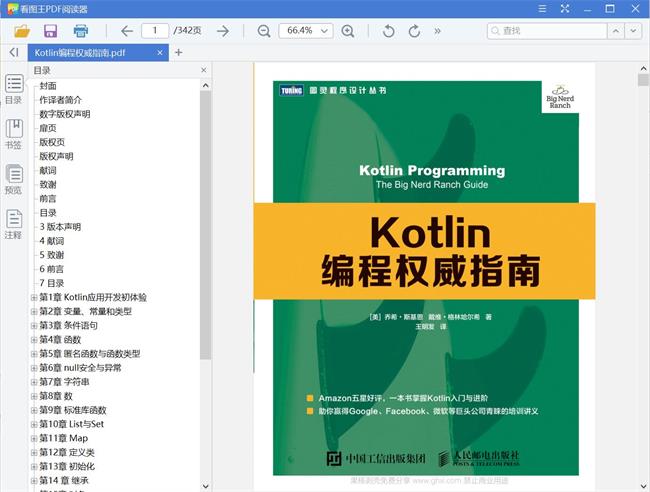Expand 第2章 变量、常量和类型

(34, 311)
